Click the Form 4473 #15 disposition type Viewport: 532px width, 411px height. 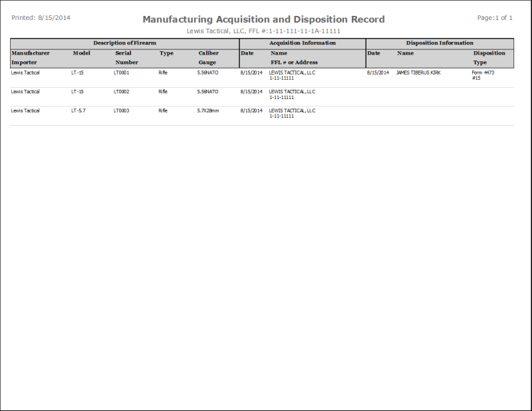pyautogui.click(x=483, y=75)
